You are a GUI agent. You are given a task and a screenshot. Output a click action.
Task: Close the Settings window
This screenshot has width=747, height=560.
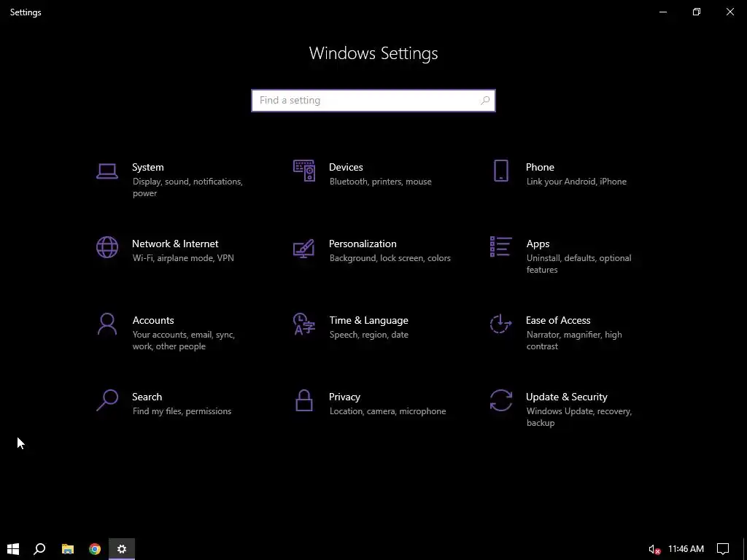pyautogui.click(x=729, y=12)
